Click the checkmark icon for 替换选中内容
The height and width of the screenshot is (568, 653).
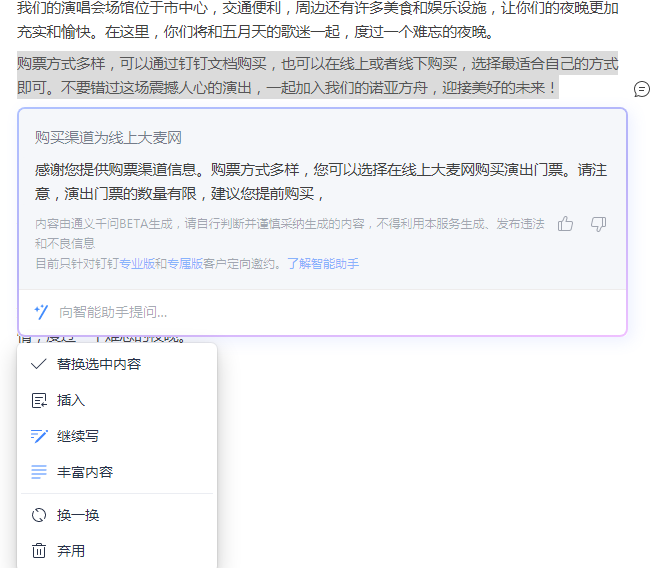click(x=39, y=364)
